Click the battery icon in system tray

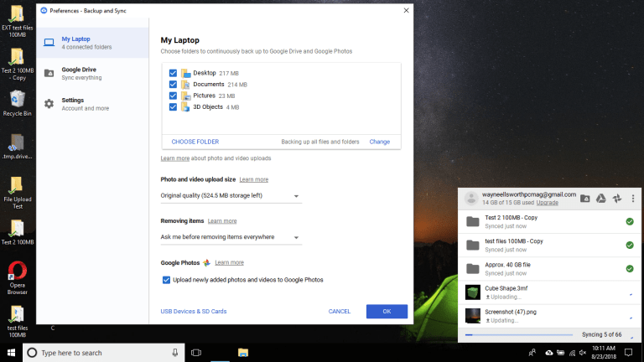point(561,353)
